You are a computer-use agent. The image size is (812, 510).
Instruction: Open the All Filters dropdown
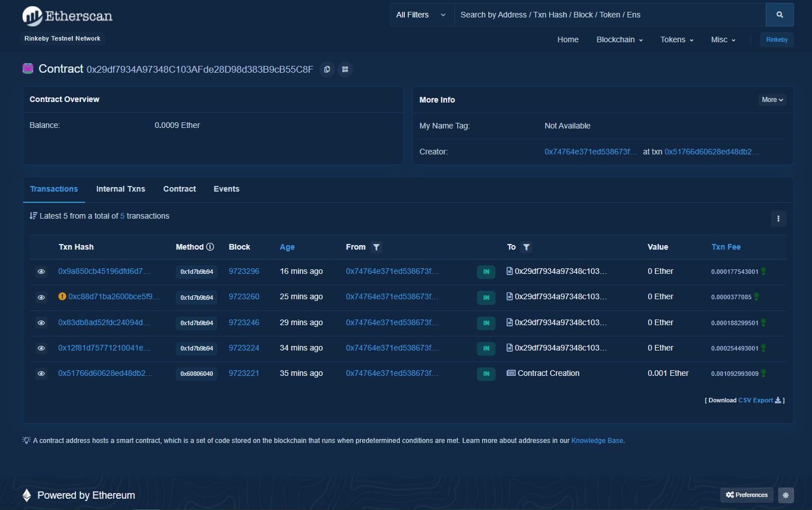[422, 15]
